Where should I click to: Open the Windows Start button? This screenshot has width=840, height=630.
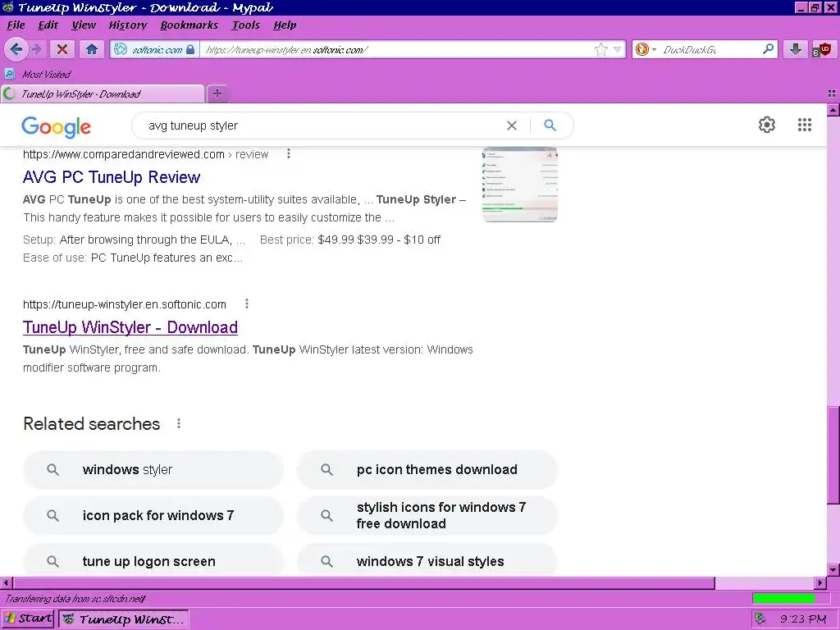(x=28, y=619)
